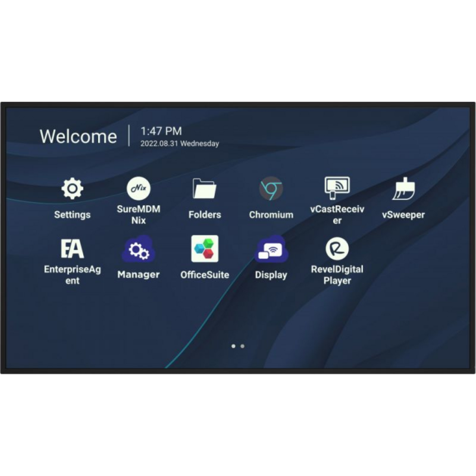Launch SureMDM Nix
The image size is (476, 476).
(x=138, y=188)
